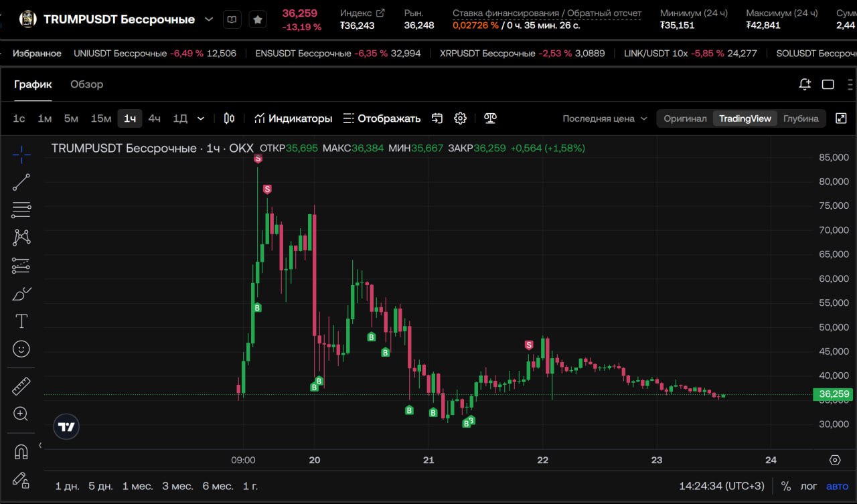Add TRUMPUSDT to favorites with star
The image size is (857, 504).
(258, 19)
